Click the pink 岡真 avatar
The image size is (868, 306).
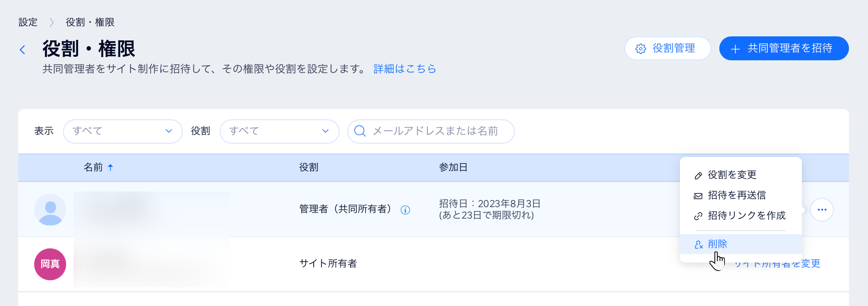tap(50, 264)
